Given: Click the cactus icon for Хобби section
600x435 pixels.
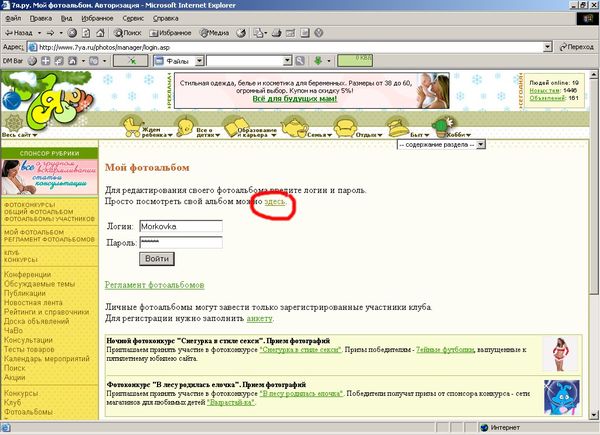Looking at the screenshot, I should [x=442, y=124].
